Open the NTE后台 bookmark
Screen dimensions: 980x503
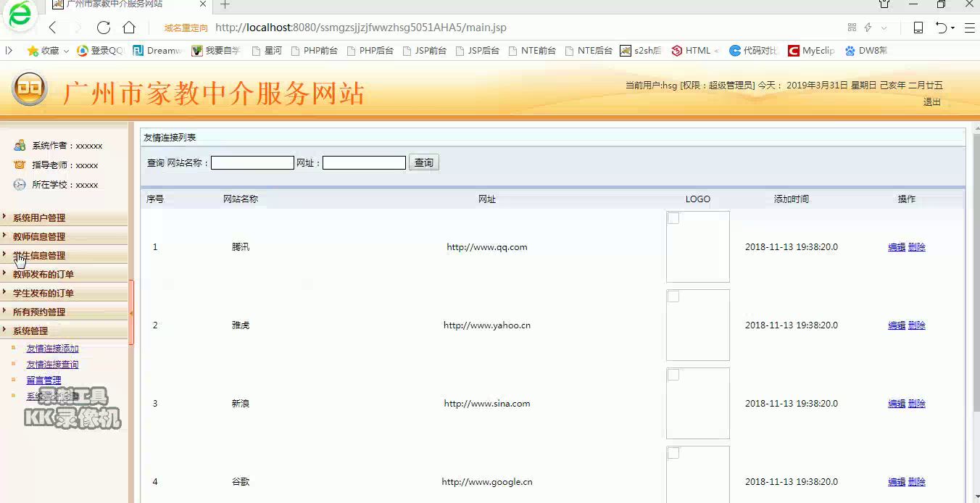tap(589, 51)
